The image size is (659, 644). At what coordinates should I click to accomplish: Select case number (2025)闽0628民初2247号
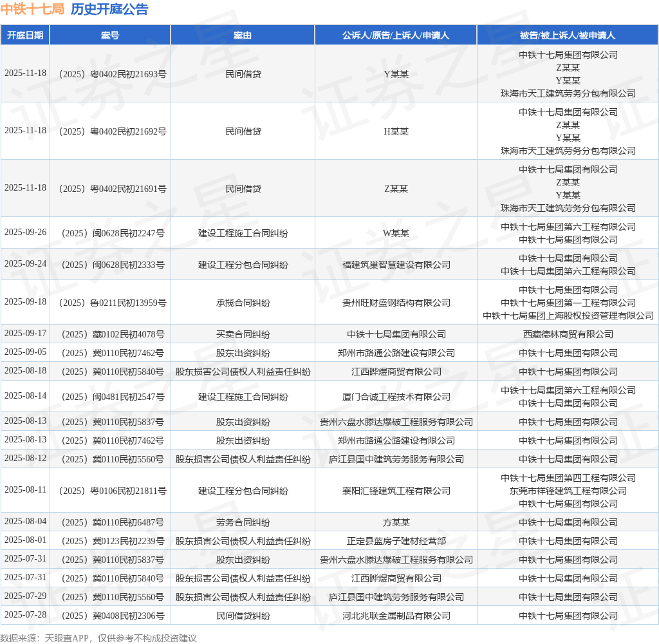coord(111,233)
